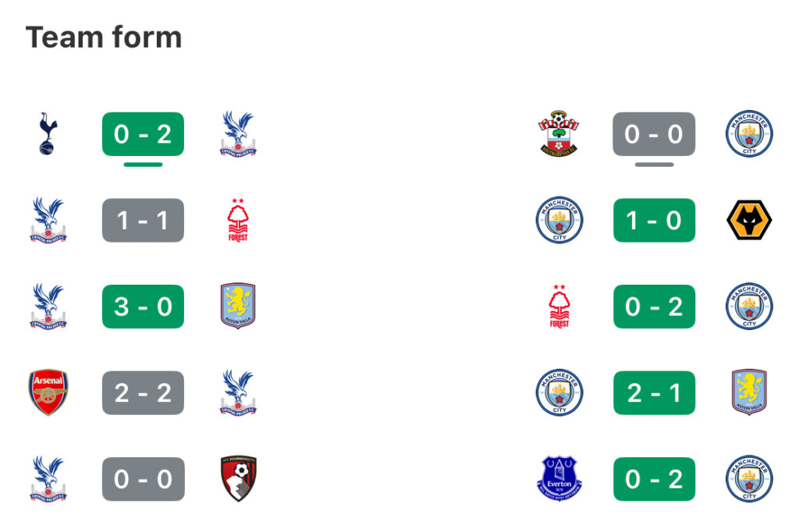Select the Southampton club badge
Viewport: 799px width, 532px height.
pos(559,133)
